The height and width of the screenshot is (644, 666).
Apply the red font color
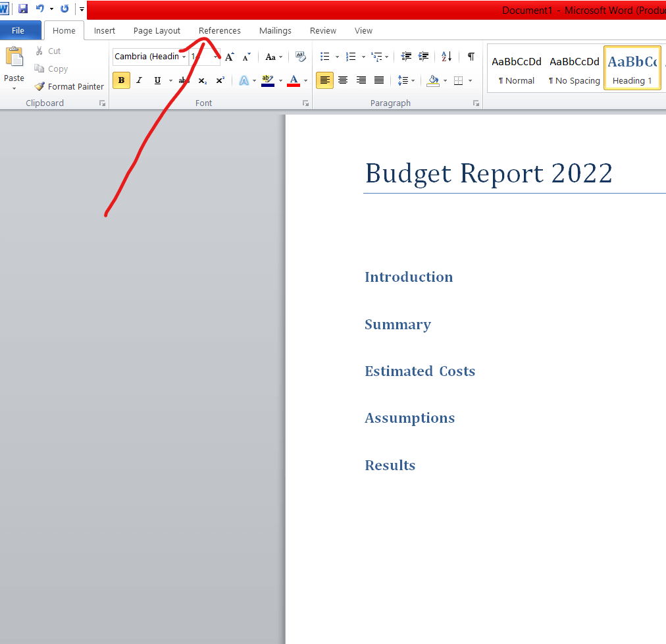294,80
